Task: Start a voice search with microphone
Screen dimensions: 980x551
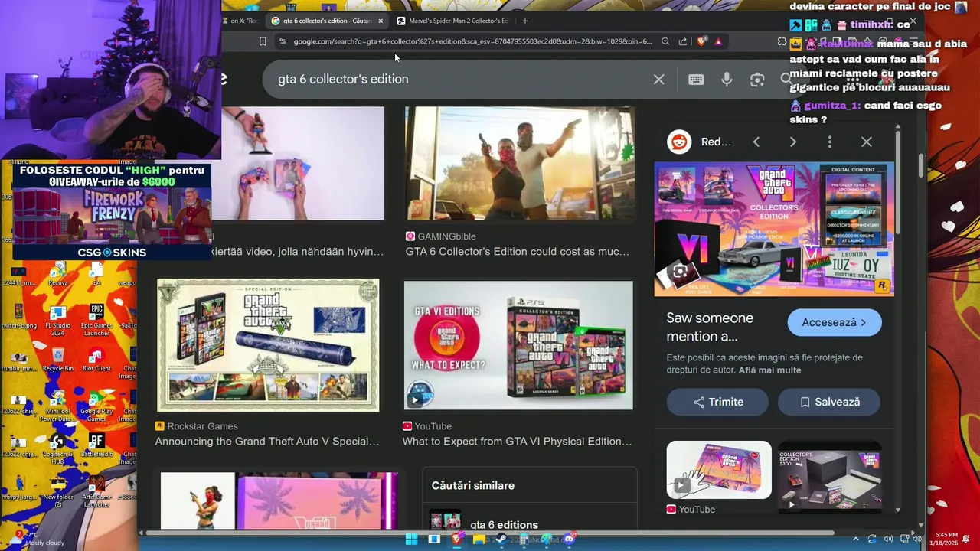Action: point(727,79)
